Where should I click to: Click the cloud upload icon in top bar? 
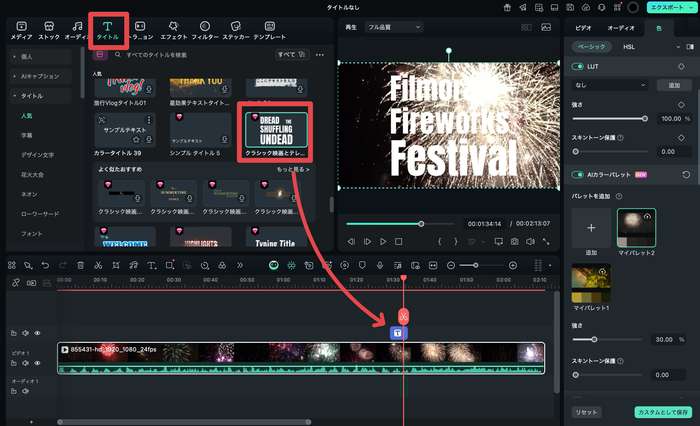[586, 8]
